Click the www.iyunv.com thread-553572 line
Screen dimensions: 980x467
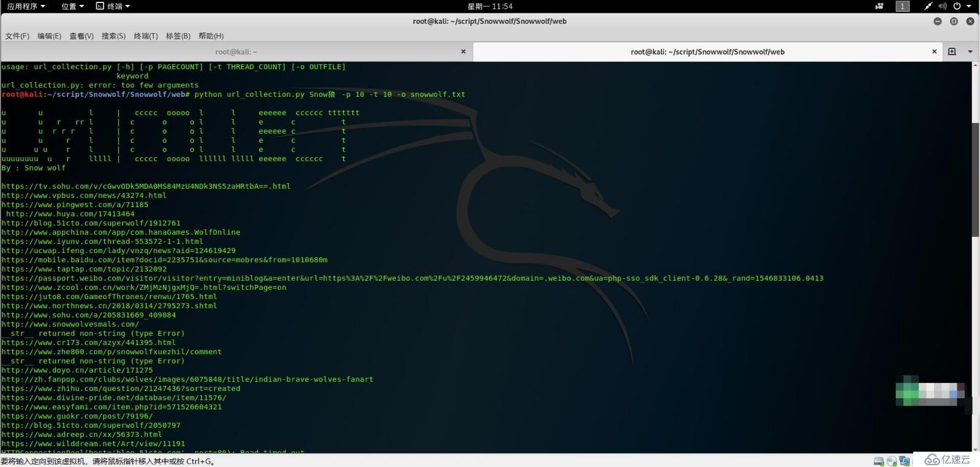click(x=102, y=241)
